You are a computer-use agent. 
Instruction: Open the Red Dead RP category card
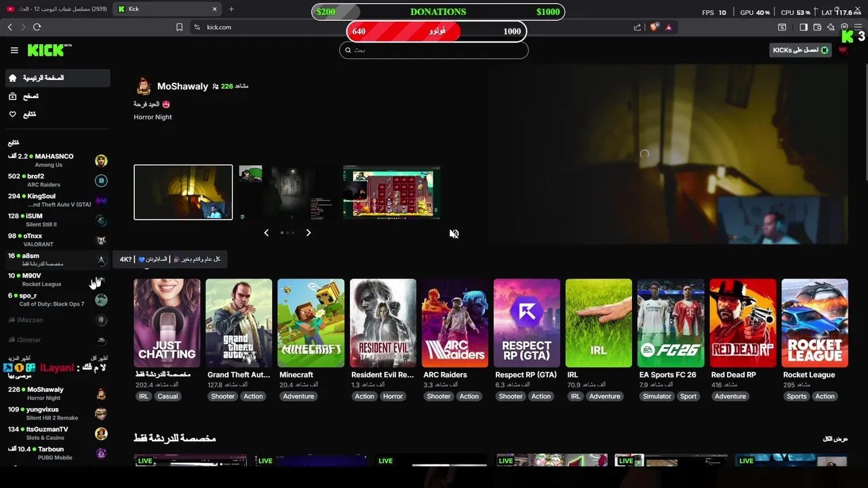coord(743,323)
